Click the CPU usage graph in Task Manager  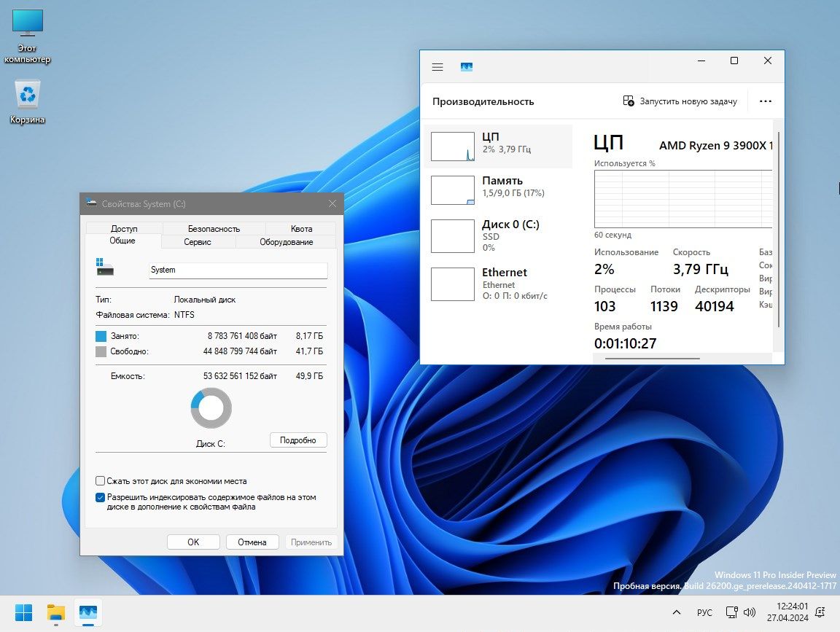683,199
